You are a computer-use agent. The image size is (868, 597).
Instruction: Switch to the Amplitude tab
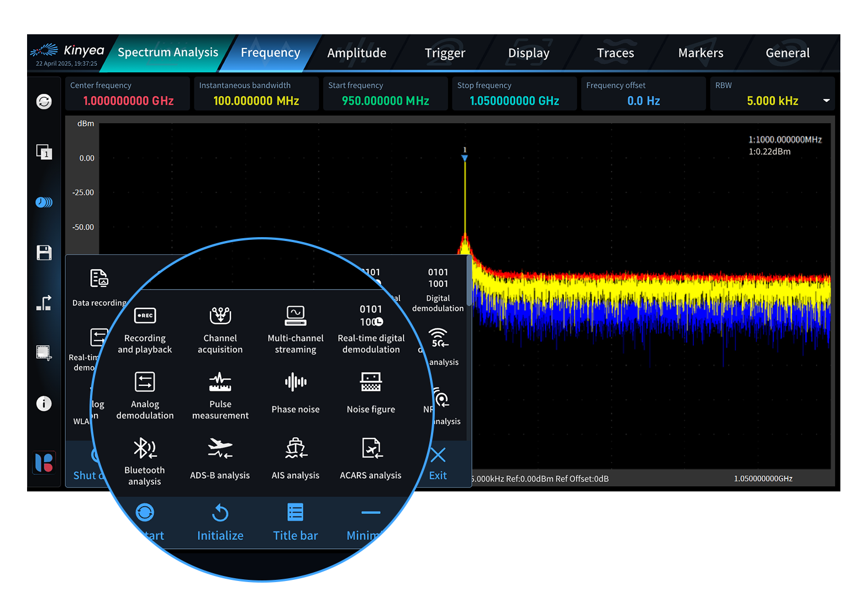pyautogui.click(x=356, y=53)
